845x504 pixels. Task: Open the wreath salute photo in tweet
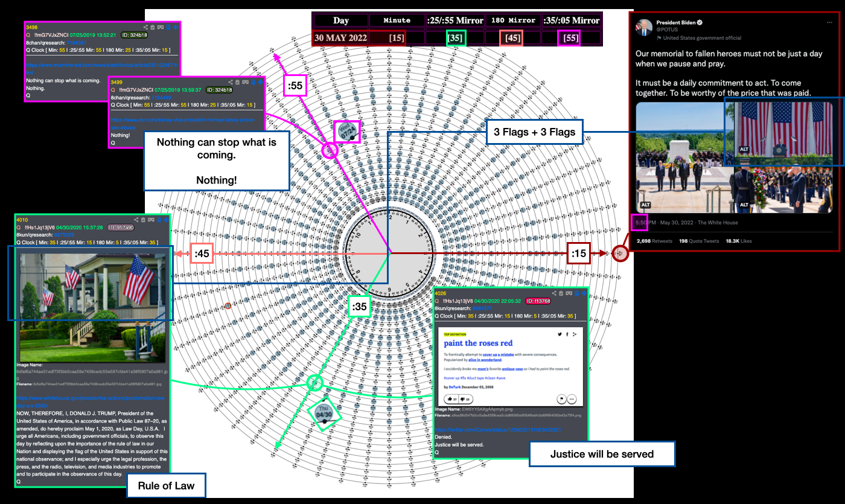(x=783, y=185)
